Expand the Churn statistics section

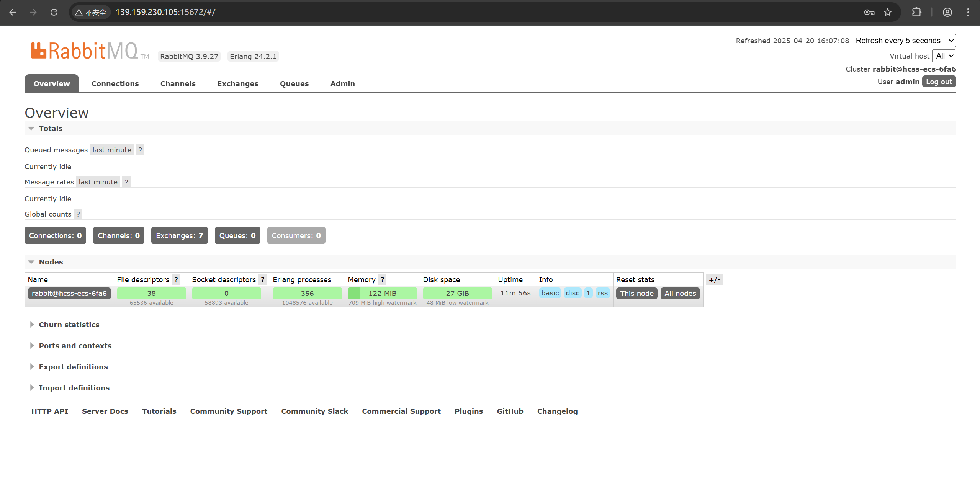click(69, 325)
